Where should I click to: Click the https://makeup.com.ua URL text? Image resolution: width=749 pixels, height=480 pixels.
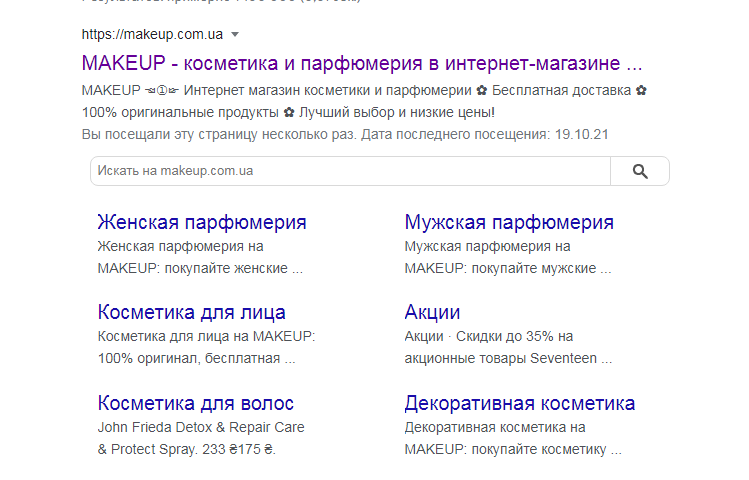pyautogui.click(x=152, y=35)
